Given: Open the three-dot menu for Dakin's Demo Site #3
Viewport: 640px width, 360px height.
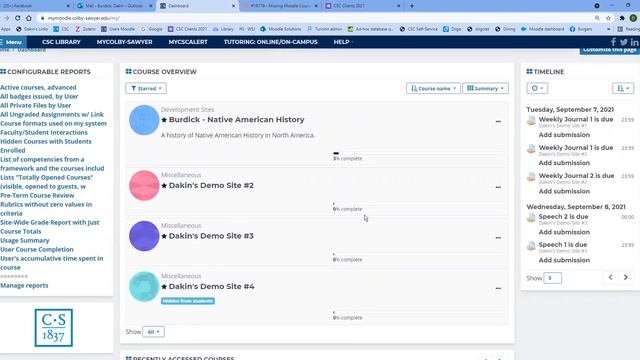Looking at the screenshot, I should tap(498, 238).
